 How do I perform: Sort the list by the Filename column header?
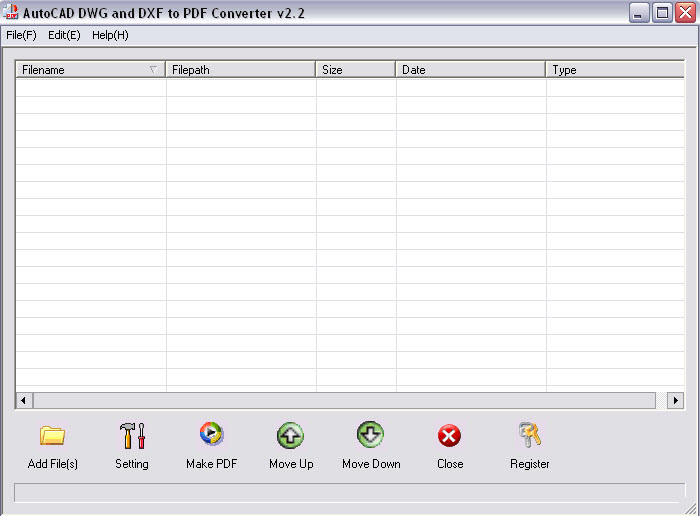(90, 70)
